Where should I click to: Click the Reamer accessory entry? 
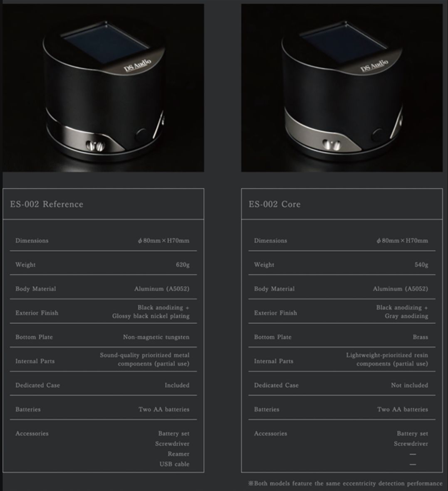pyautogui.click(x=178, y=454)
